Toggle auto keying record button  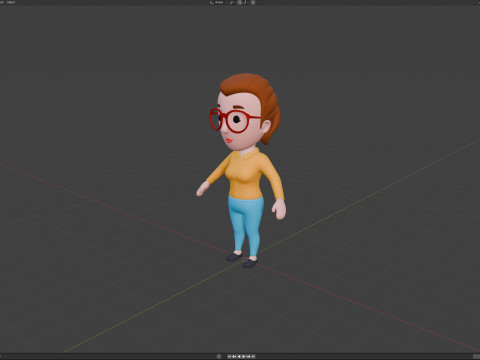coord(219,356)
